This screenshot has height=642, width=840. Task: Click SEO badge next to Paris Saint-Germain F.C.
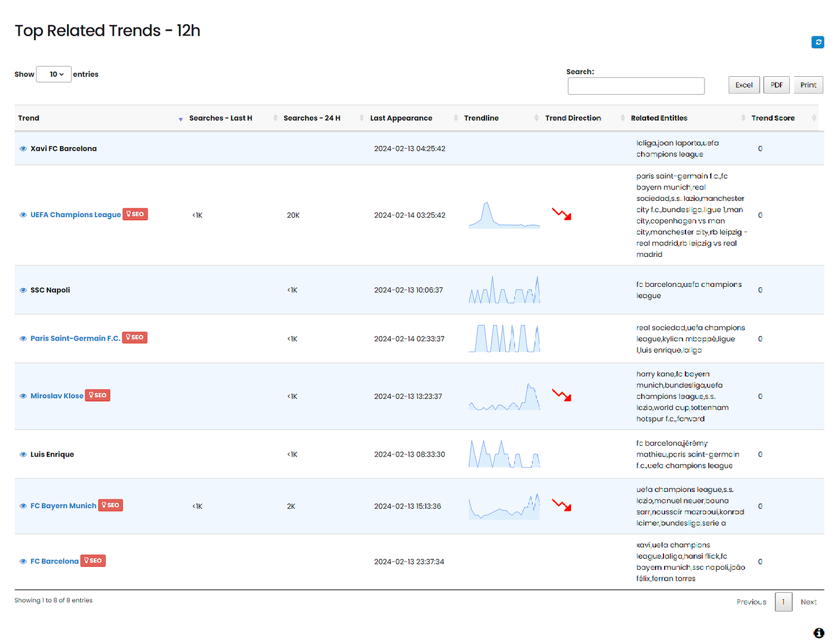tap(134, 337)
